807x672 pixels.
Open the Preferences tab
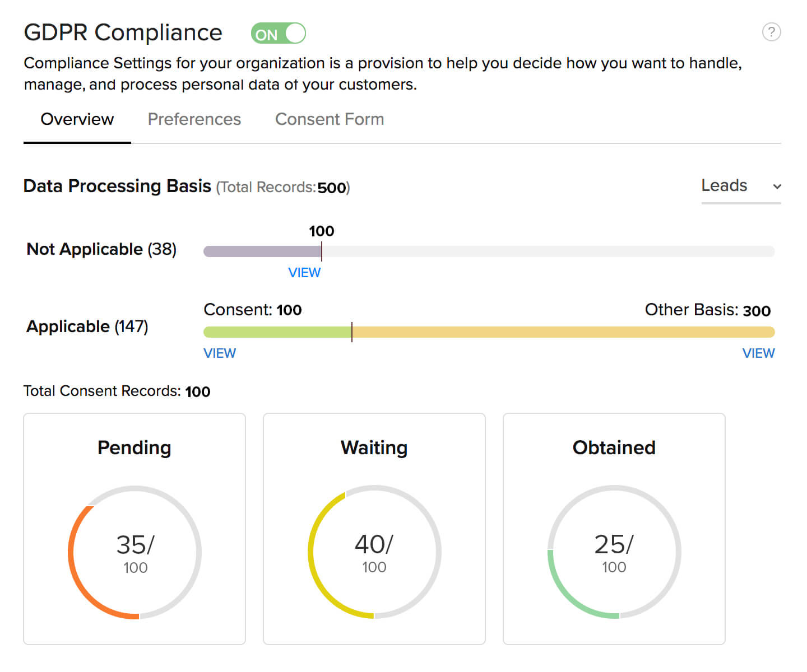click(194, 120)
